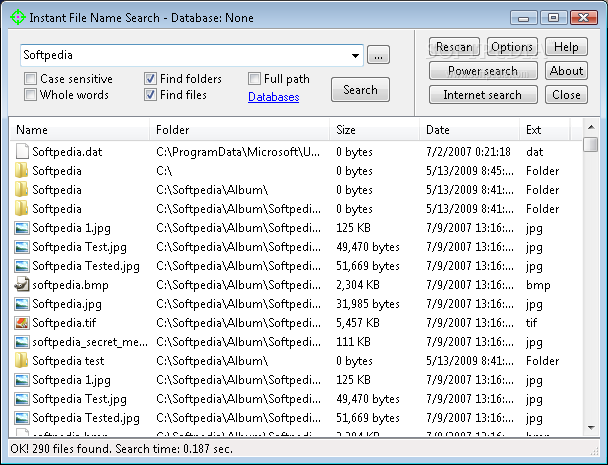The image size is (608, 465).
Task: Click the status bar '290 files found' message
Action: point(121,449)
